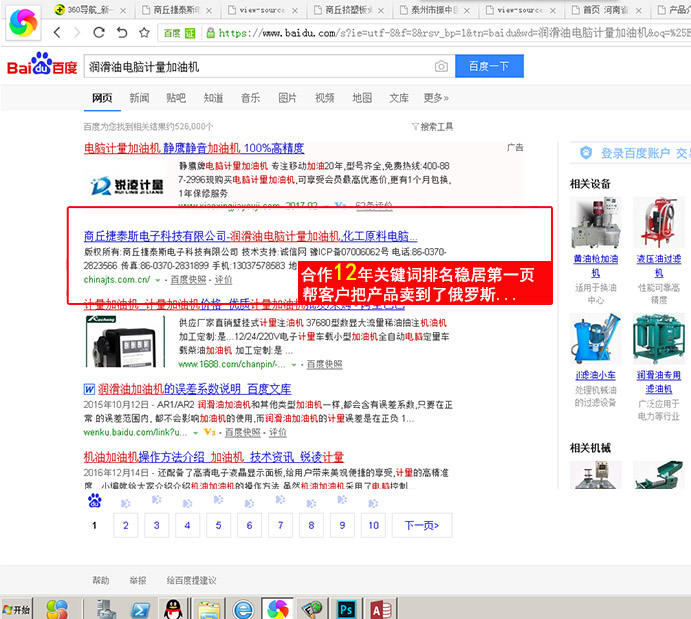691x619 pixels.
Task: Open the PowerShell-style blue taskbar icon
Action: pyautogui.click(x=140, y=610)
